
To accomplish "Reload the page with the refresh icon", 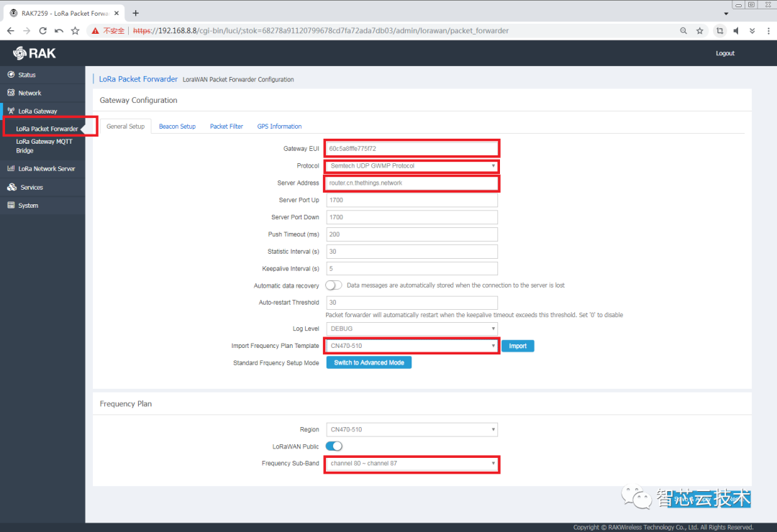I will (x=42, y=31).
